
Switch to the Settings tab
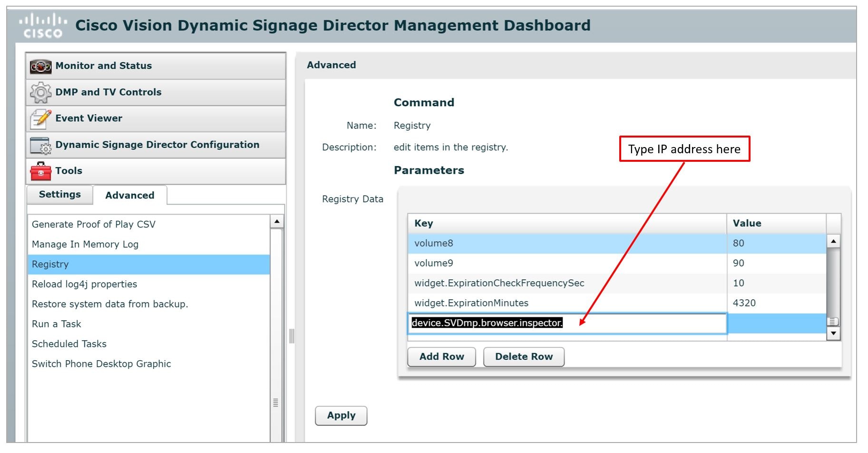coord(60,195)
